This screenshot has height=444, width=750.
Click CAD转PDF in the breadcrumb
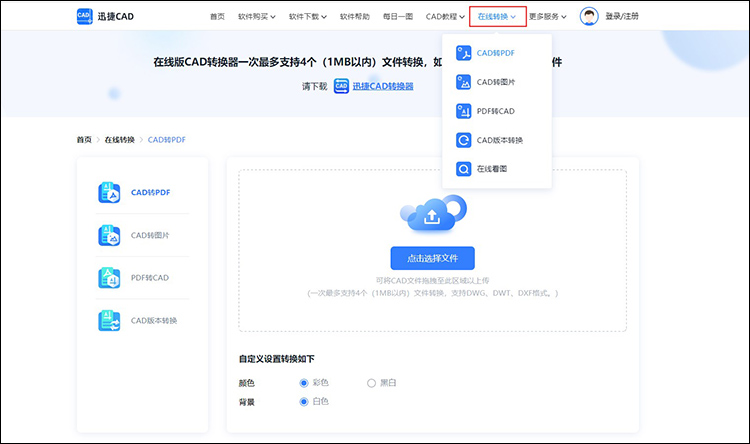click(x=166, y=140)
